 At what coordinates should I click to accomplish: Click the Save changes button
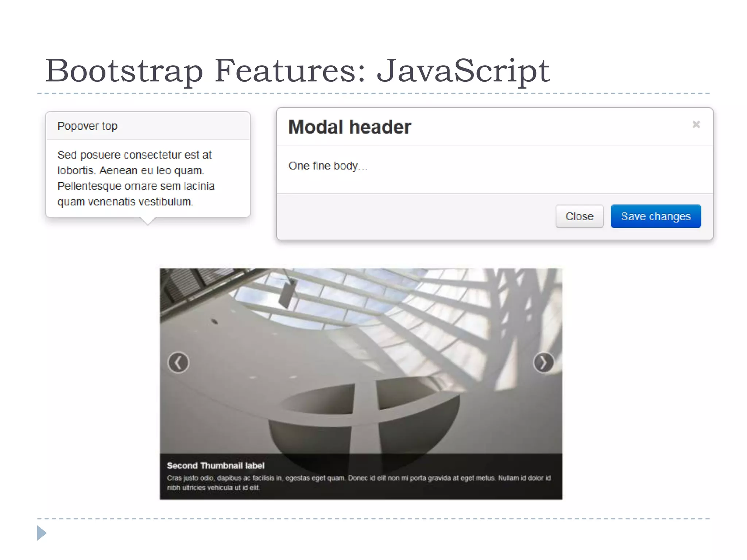coord(656,216)
